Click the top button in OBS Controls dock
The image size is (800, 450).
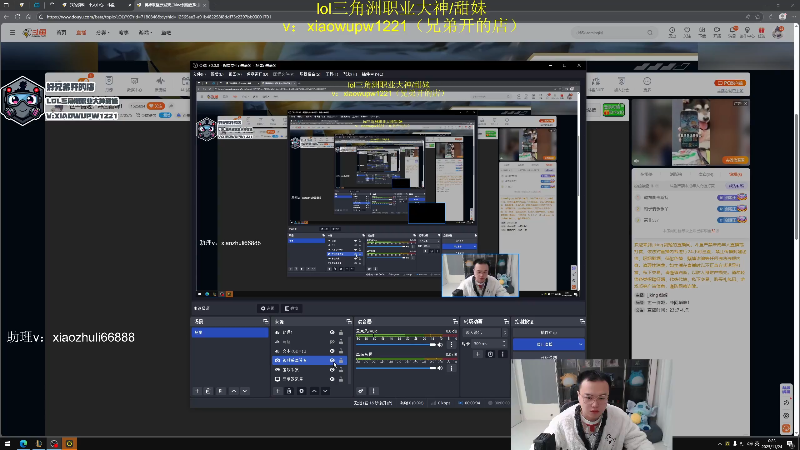[x=548, y=332]
